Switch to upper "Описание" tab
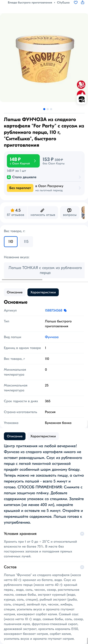This screenshot has width=88, height=644. [x=14, y=292]
